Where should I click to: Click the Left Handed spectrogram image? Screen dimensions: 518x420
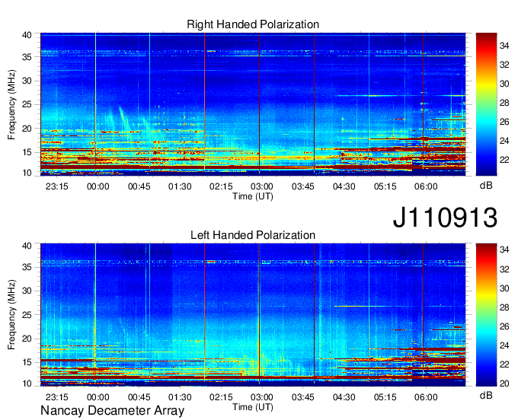(253, 315)
